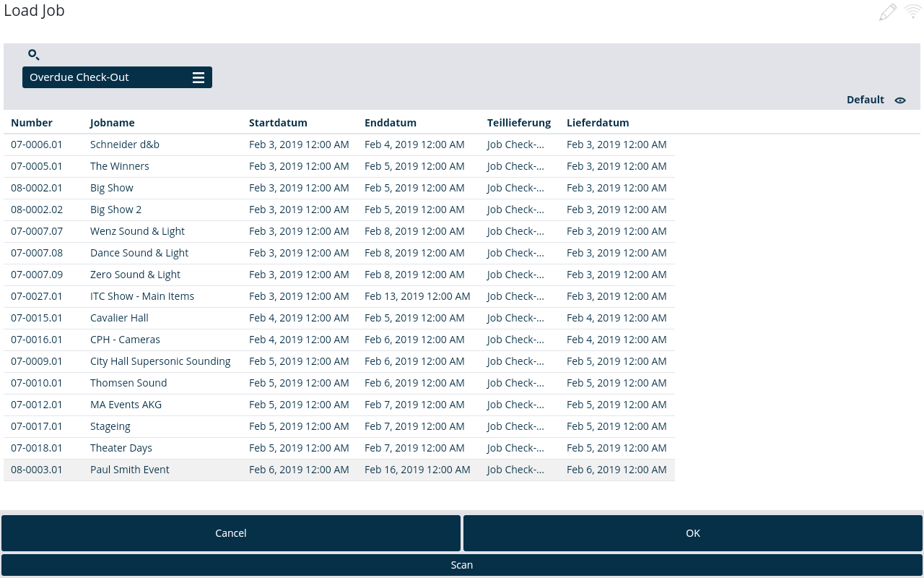Select the CPH - Cameras job

click(339, 340)
